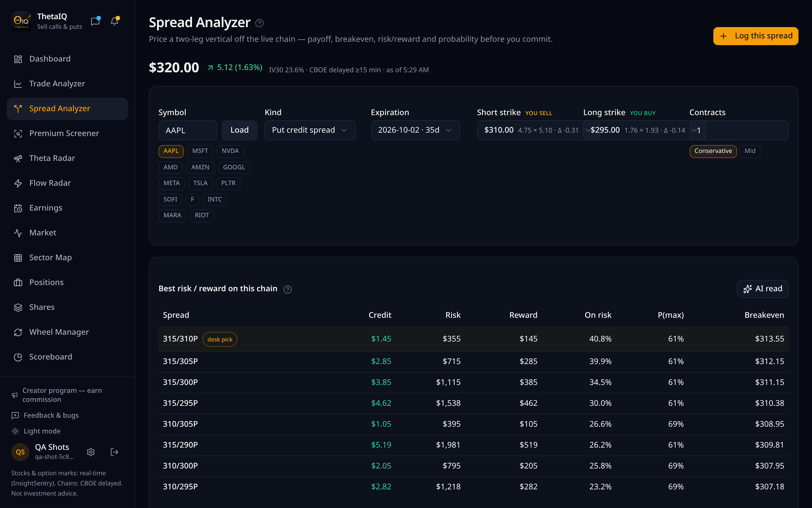Select the GOOGL symbol chip
The width and height of the screenshot is (812, 508).
click(234, 167)
